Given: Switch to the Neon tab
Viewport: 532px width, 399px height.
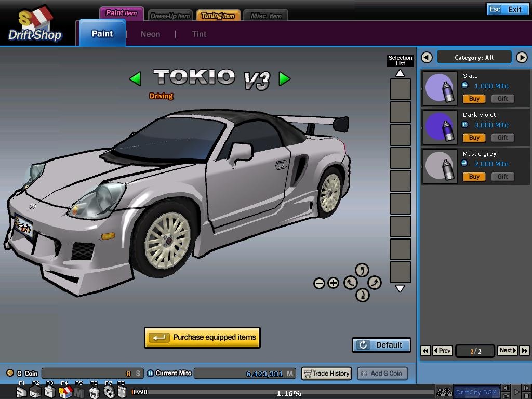Looking at the screenshot, I should [x=150, y=34].
